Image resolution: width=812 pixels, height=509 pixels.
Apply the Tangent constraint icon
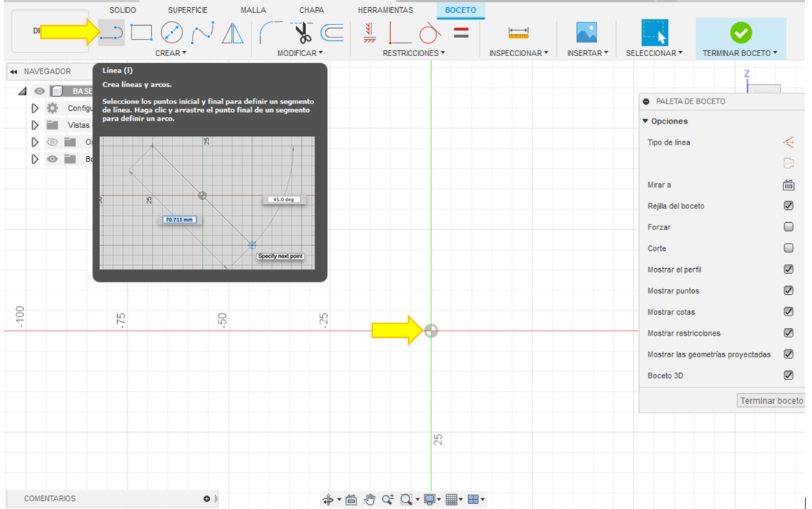(429, 33)
